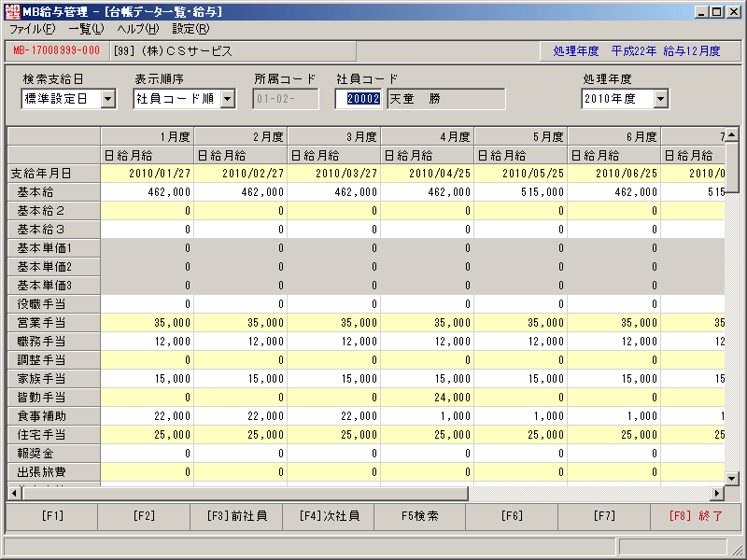The width and height of the screenshot is (747, 560).
Task: Click the 食事補助 value for 3月度
Action: (334, 416)
